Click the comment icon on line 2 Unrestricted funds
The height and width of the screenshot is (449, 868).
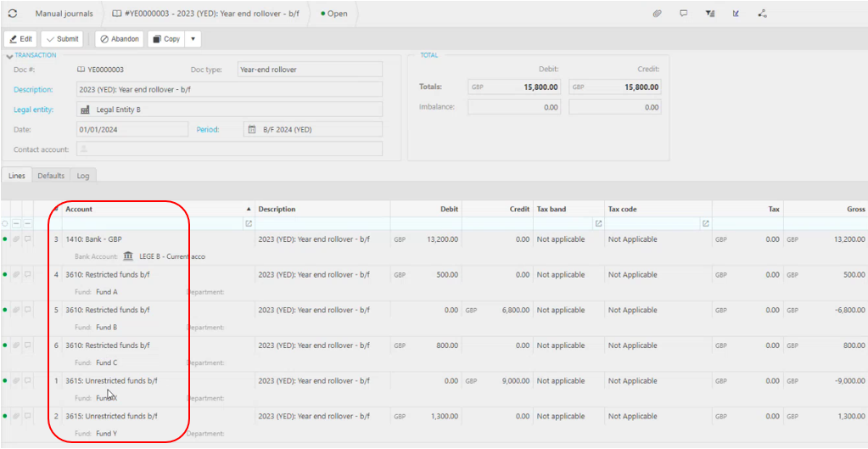pos(28,416)
